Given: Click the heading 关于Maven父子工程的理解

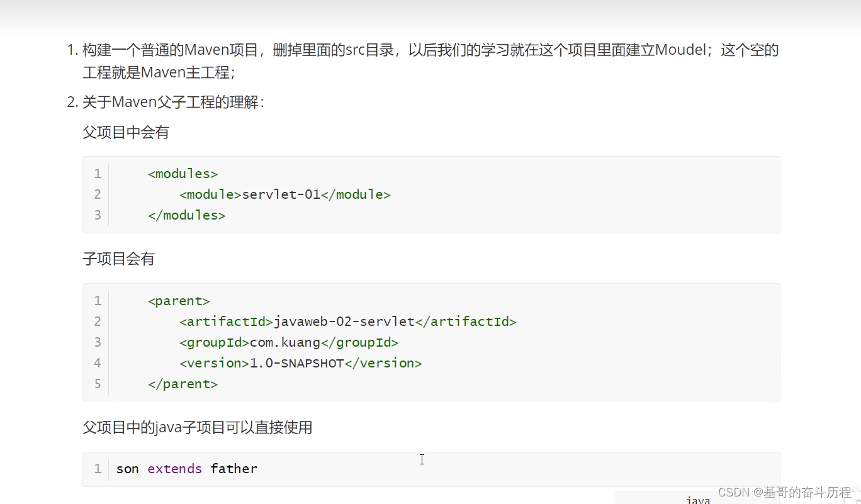Looking at the screenshot, I should tap(174, 102).
